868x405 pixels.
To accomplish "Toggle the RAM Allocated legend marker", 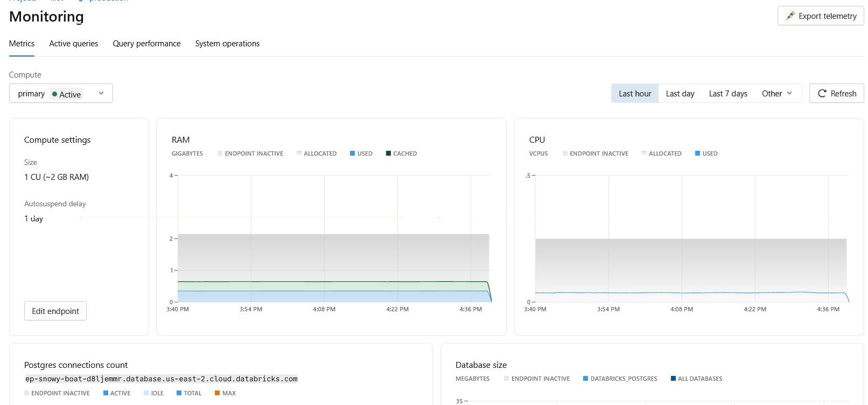I will (299, 153).
